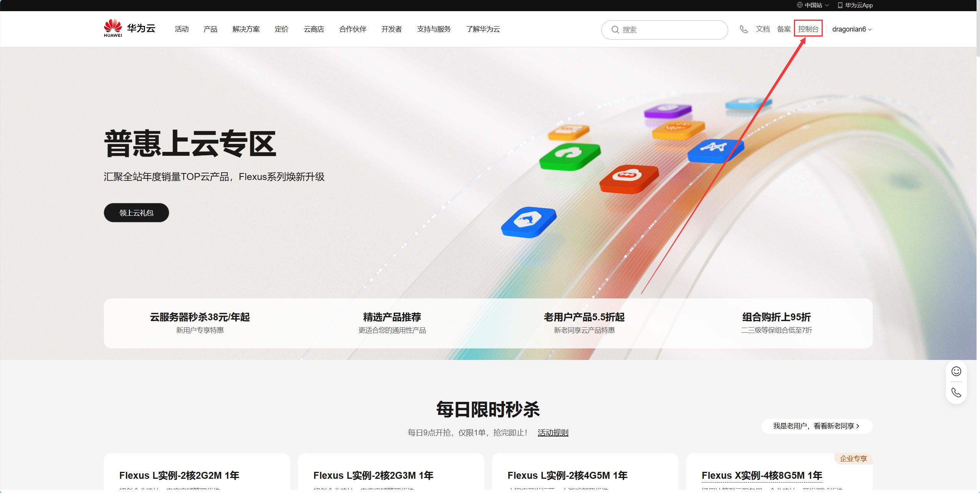This screenshot has width=980, height=493.
Task: Click the blue cloud app tile
Action: [529, 222]
